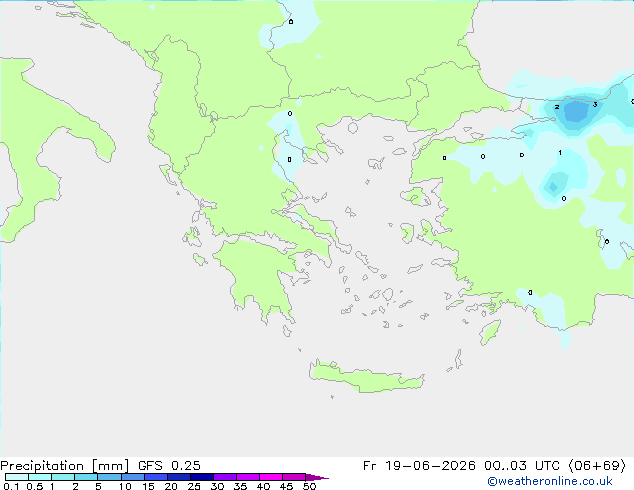634x490 pixels.
Task: Click the lightest legend swatch between 0.1 and 0.5
Action: pos(17,477)
